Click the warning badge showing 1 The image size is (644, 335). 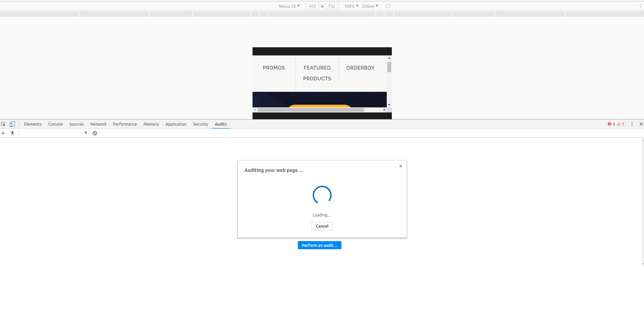coord(620,124)
